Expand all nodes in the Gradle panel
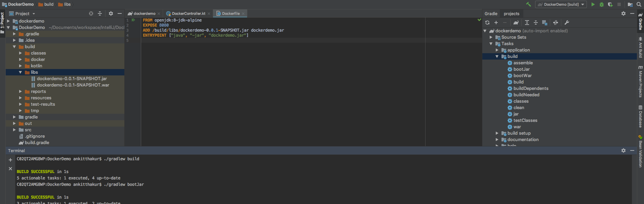Viewport: 644px width, 204px height. coord(527,23)
